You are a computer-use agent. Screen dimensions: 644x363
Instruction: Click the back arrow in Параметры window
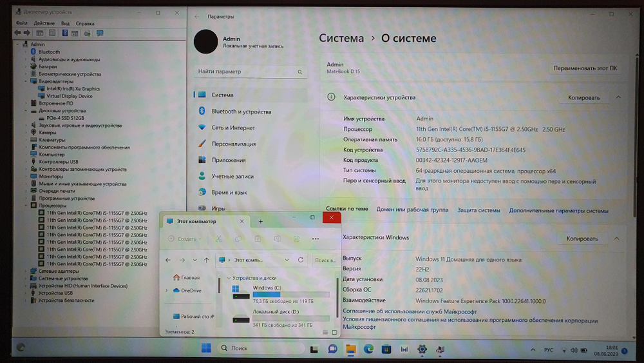click(x=196, y=17)
